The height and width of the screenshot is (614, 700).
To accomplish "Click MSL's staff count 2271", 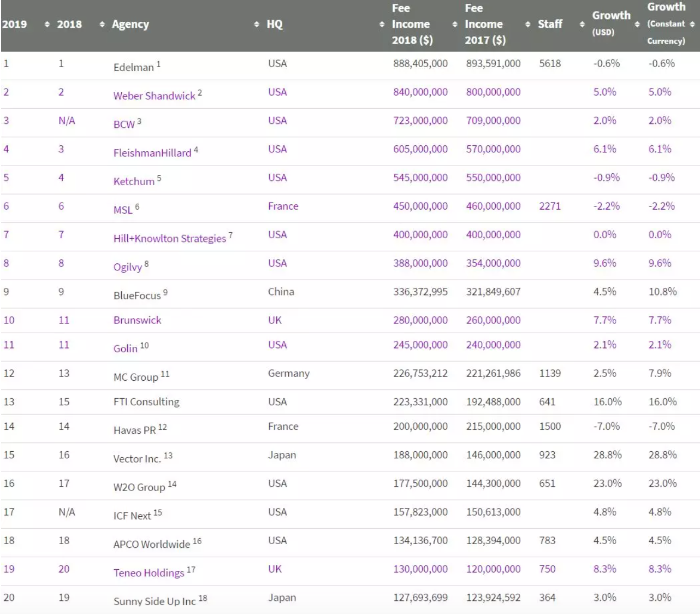I will 550,206.
